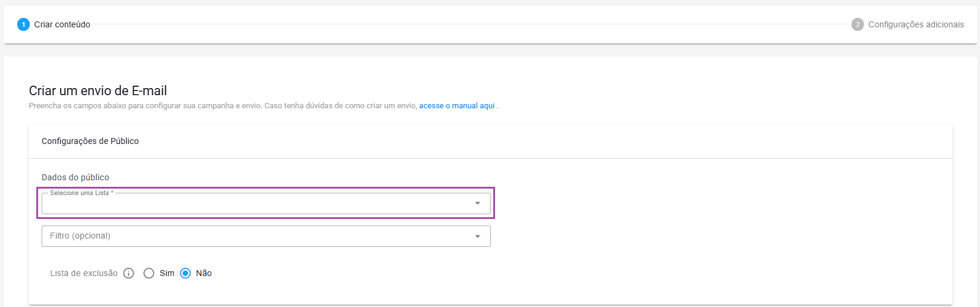980x307 pixels.
Task: Click the step 1 number circle
Action: (23, 24)
